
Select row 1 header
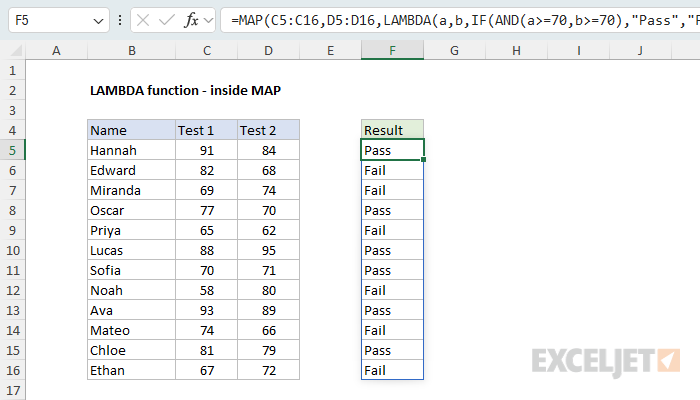[x=12, y=71]
